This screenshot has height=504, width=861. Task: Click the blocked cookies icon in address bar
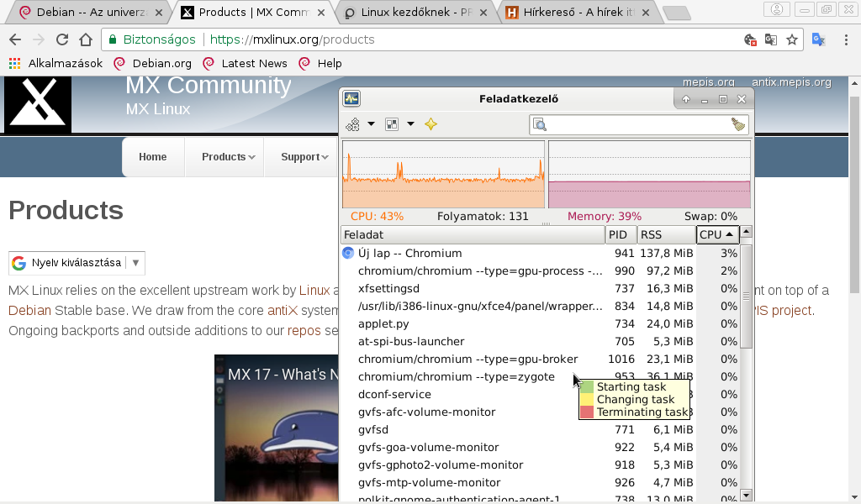[750, 39]
